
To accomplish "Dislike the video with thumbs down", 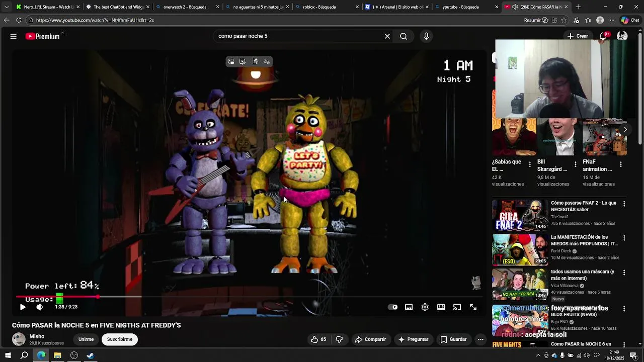I will click(339, 339).
